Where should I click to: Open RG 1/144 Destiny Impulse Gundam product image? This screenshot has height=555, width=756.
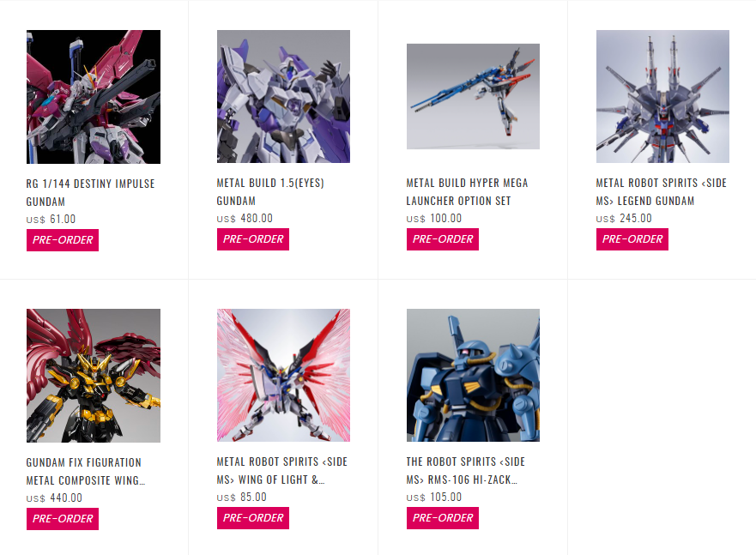(94, 97)
